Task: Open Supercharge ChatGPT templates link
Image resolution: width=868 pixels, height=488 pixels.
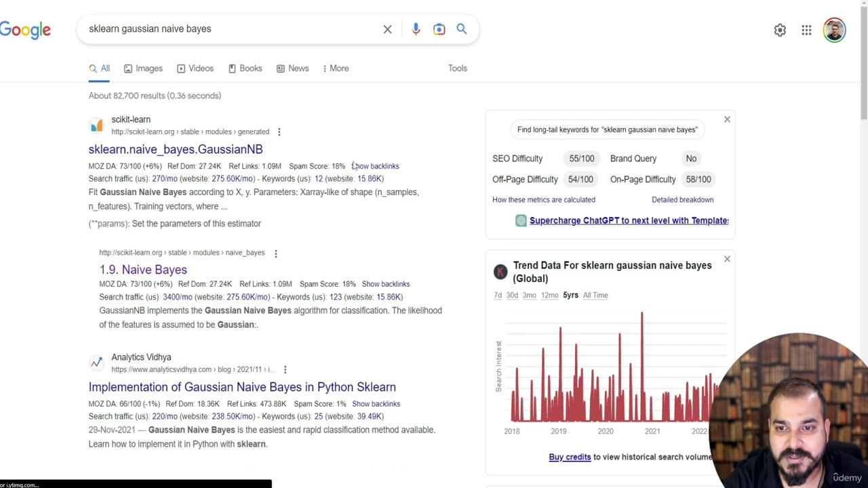Action: tap(629, 220)
